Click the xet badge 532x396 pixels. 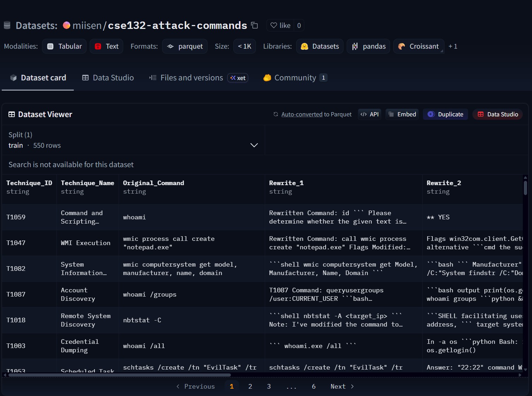click(238, 78)
